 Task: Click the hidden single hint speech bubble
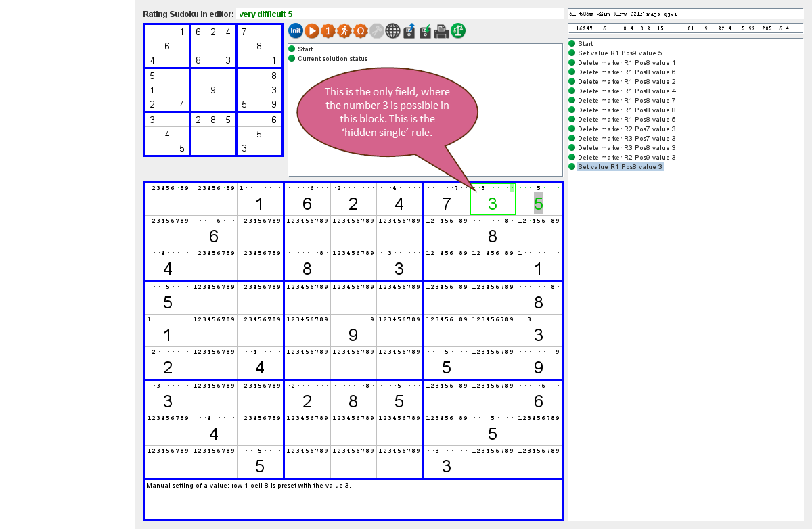387,112
